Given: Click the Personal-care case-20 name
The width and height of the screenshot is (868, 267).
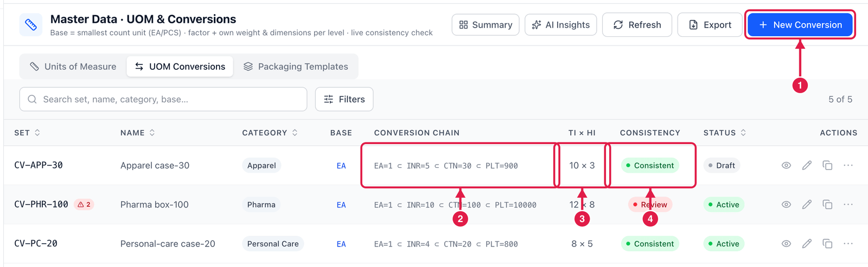Looking at the screenshot, I should point(168,244).
